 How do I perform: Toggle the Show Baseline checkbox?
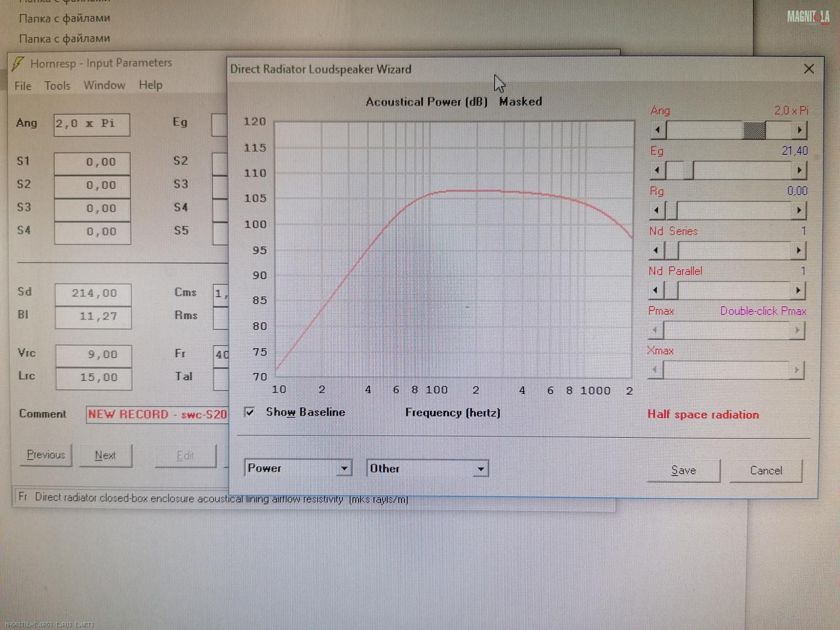(250, 412)
